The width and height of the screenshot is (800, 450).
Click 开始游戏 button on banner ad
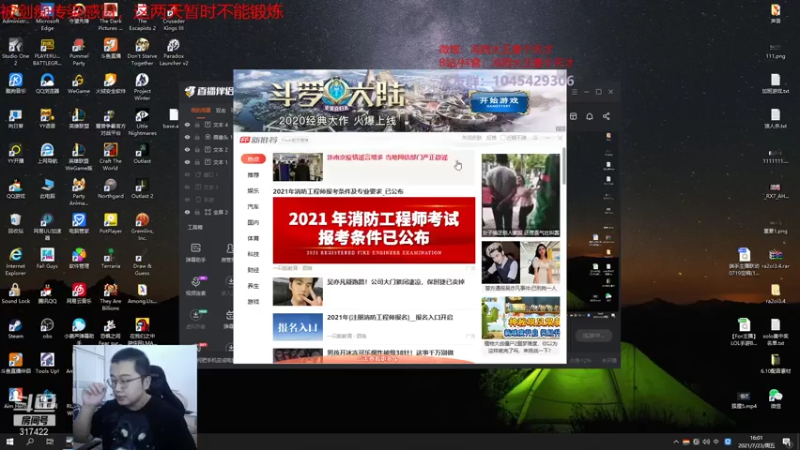click(498, 102)
